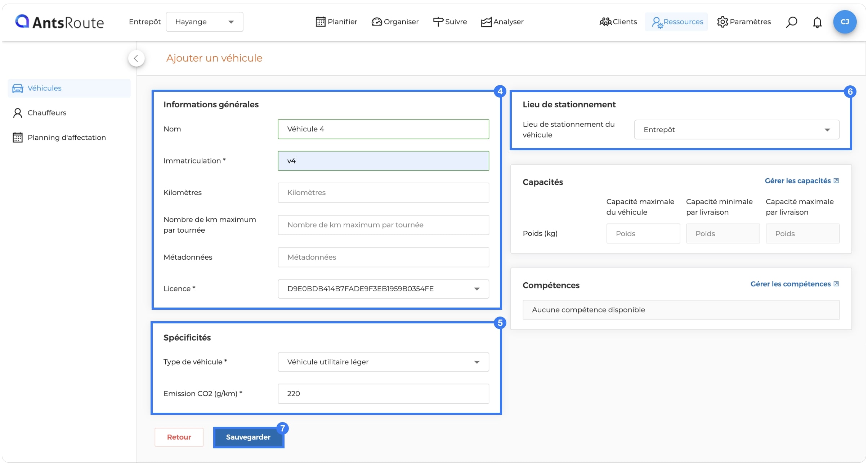Viewport: 868px width, 466px height.
Task: Expand the Lieu de stationnement dropdown
Action: pos(737,130)
